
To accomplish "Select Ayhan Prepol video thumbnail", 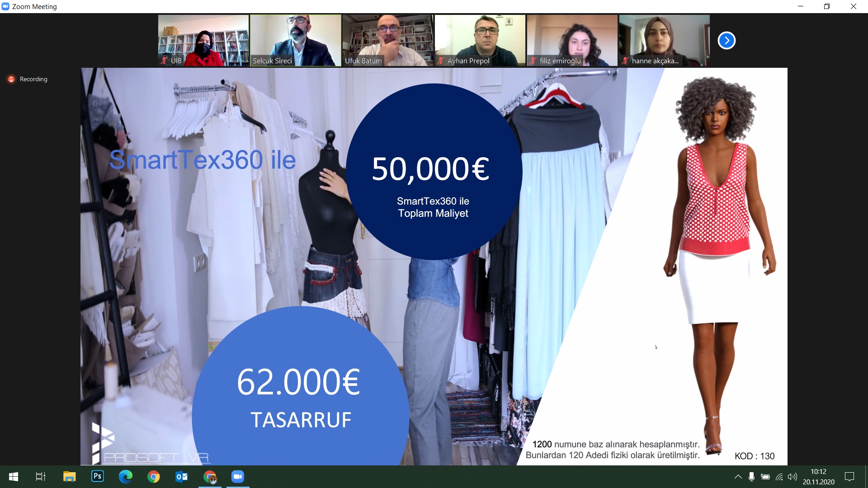I will 480,41.
